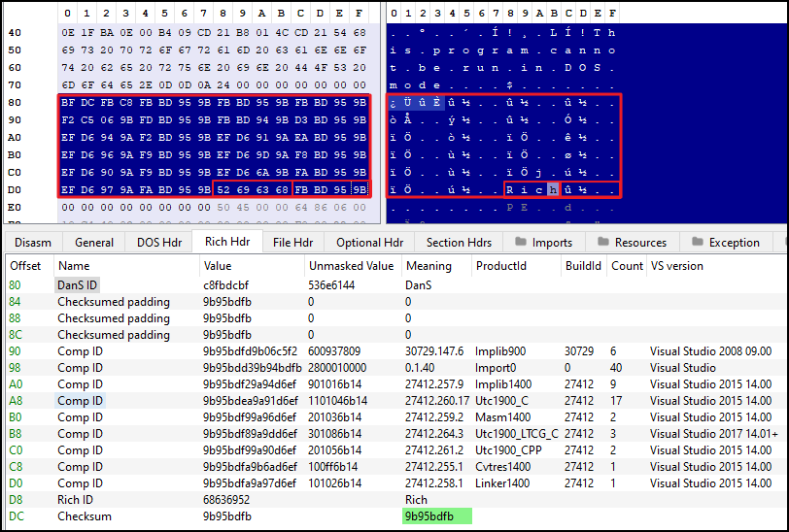The width and height of the screenshot is (789, 532).
Task: Click the folder icon on Imports tab
Action: 522,243
